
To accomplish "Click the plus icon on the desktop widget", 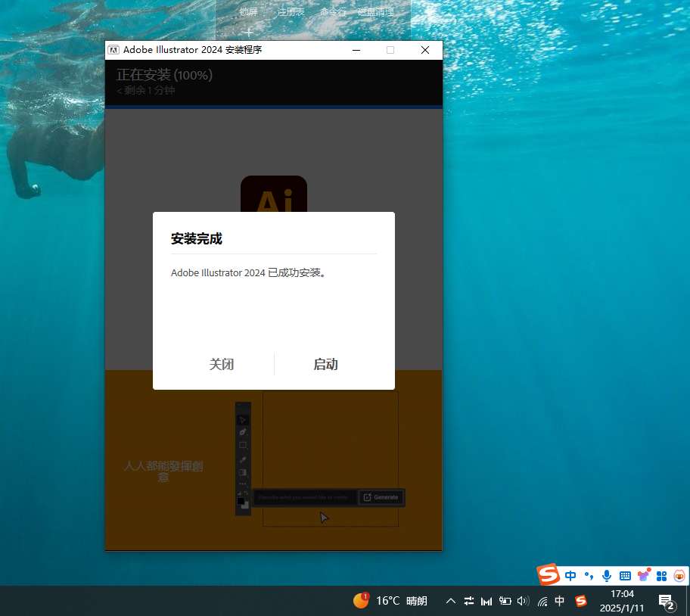I will pos(249,32).
